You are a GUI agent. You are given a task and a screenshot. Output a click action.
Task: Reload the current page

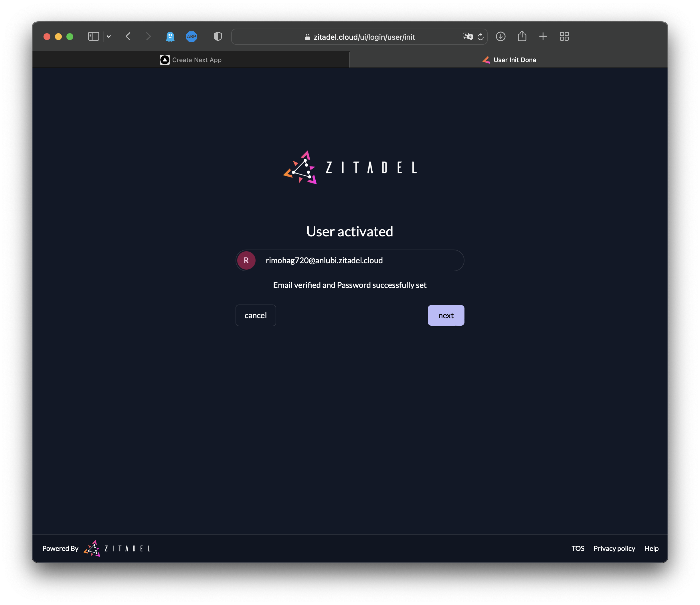point(480,36)
